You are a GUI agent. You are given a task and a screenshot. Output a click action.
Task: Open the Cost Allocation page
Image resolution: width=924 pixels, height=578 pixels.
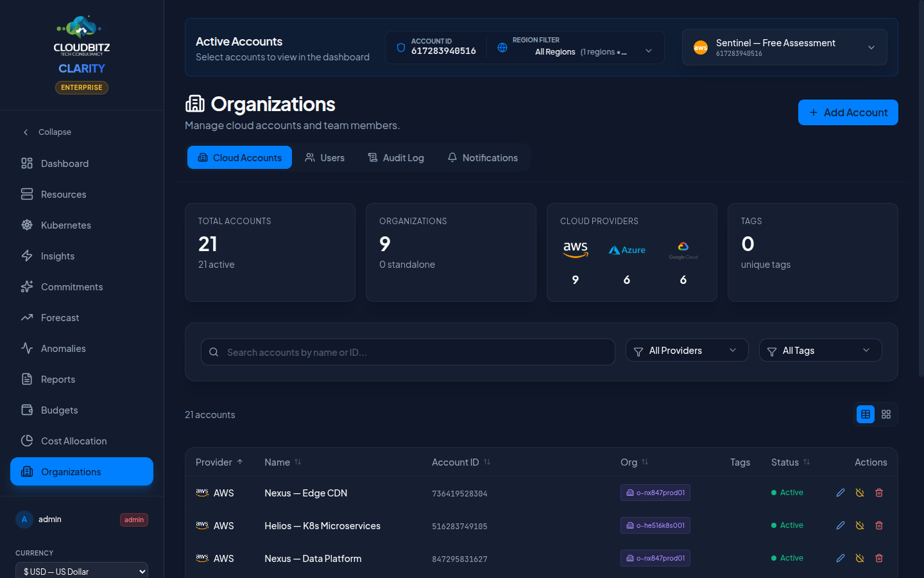[81, 441]
